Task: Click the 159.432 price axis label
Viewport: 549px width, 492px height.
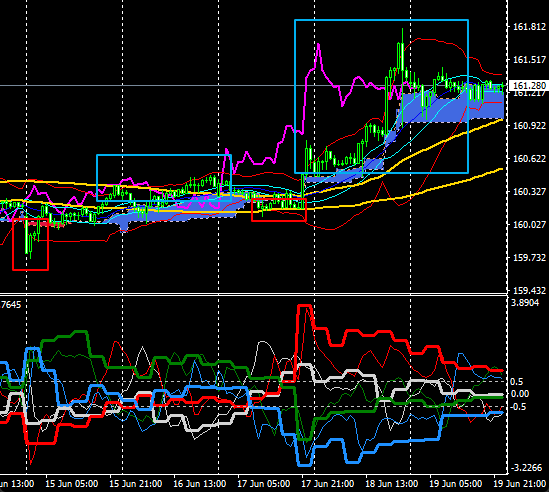Action: [x=529, y=290]
